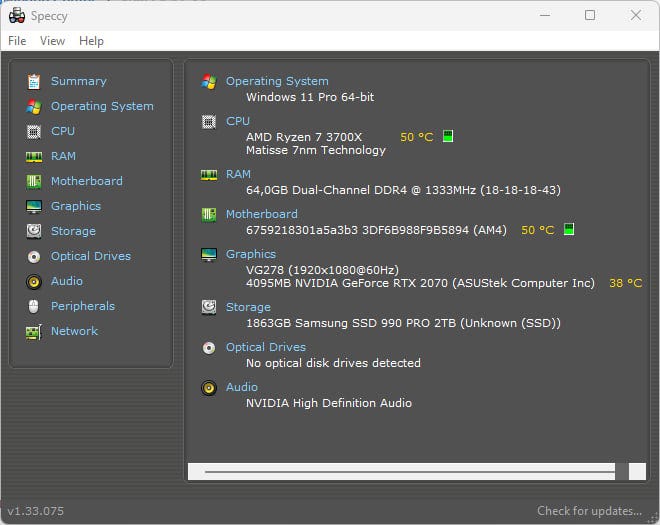The height and width of the screenshot is (525, 660).
Task: Select Operating System in the sidebar
Action: pyautogui.click(x=102, y=106)
